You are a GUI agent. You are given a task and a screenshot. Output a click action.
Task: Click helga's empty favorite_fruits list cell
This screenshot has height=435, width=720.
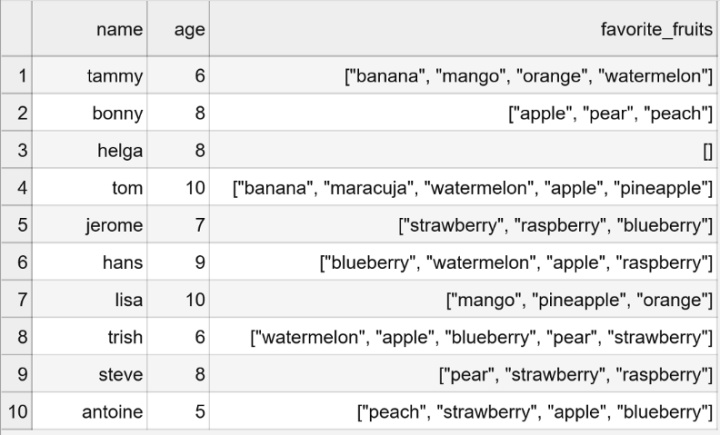[707, 150]
